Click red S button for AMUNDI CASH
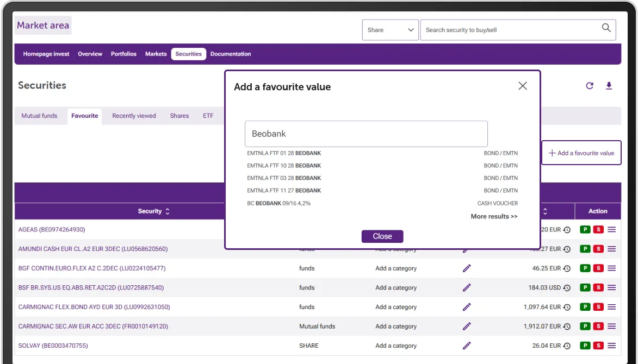The image size is (638, 364). coord(598,249)
